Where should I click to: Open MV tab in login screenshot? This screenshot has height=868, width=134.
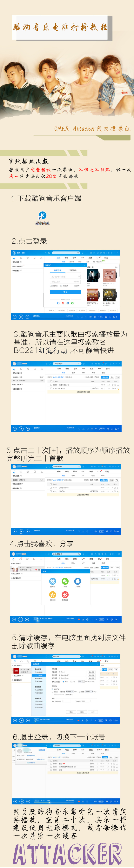[x=82, y=258]
